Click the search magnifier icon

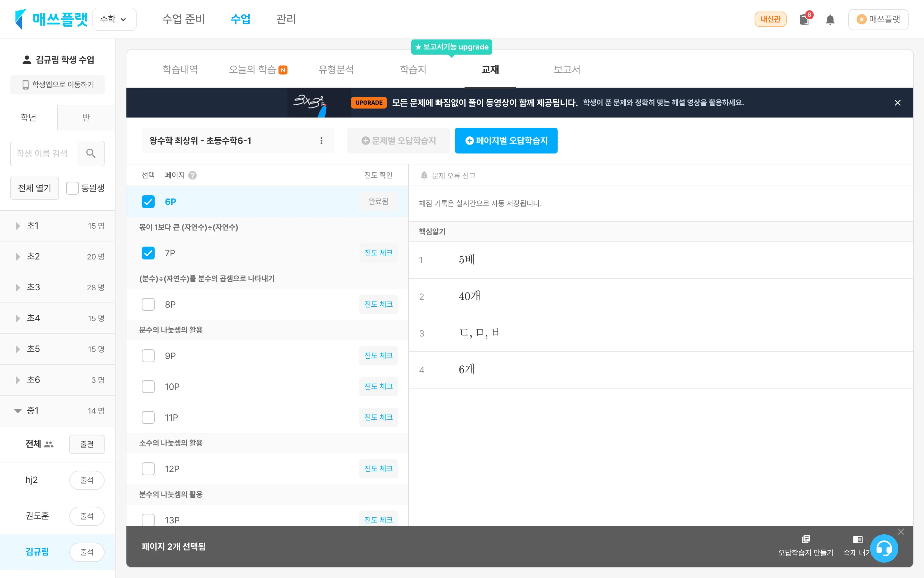point(91,153)
